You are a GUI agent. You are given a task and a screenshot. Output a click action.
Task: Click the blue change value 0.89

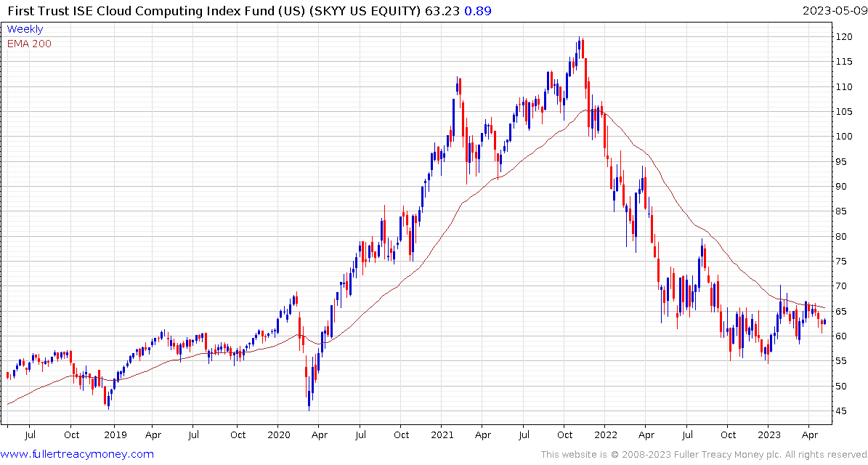click(x=478, y=11)
